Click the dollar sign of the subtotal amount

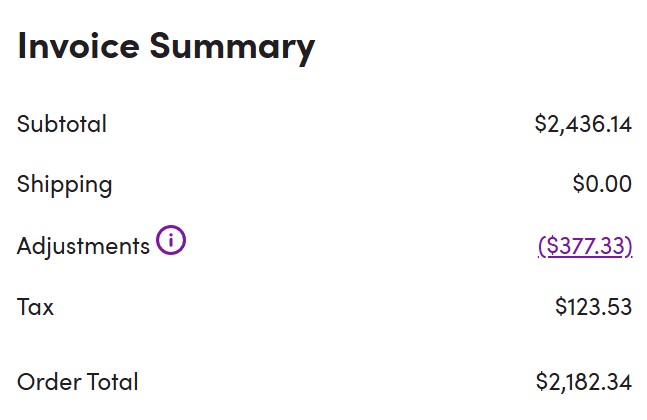[x=540, y=124]
